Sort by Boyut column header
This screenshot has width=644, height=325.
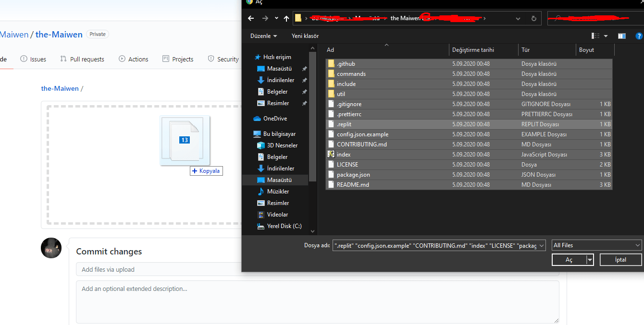pos(595,50)
